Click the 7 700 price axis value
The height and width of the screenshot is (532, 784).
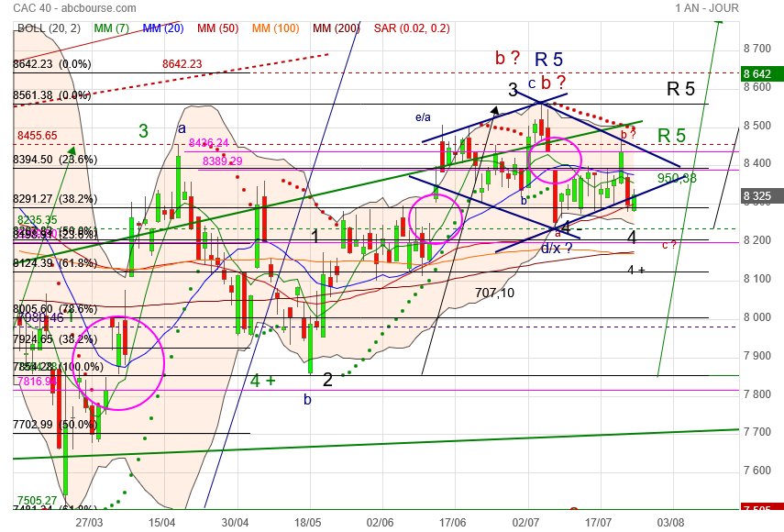tap(757, 431)
